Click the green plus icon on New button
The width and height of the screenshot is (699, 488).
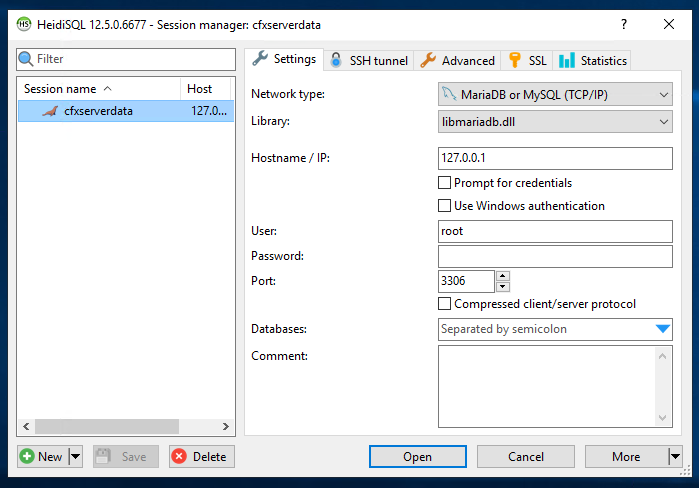click(x=27, y=456)
